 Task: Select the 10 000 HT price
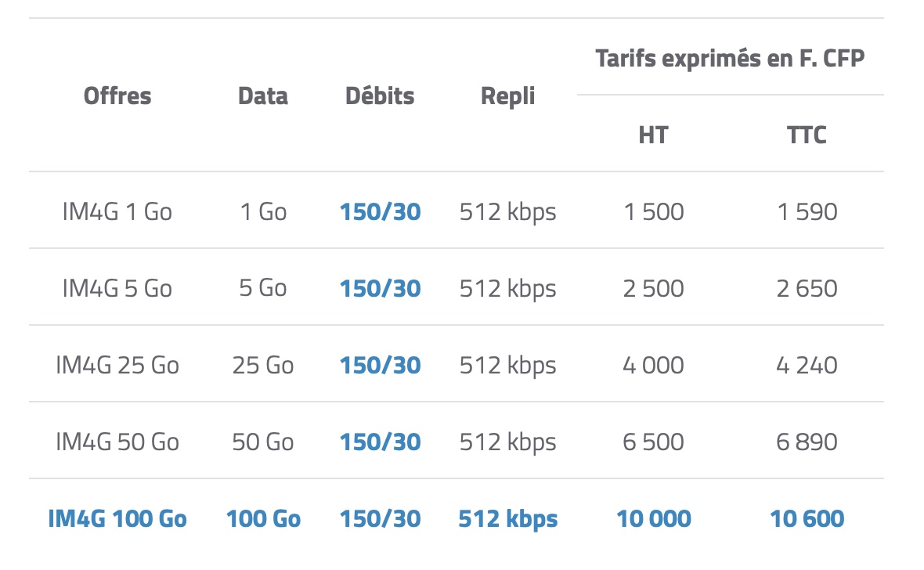point(653,518)
